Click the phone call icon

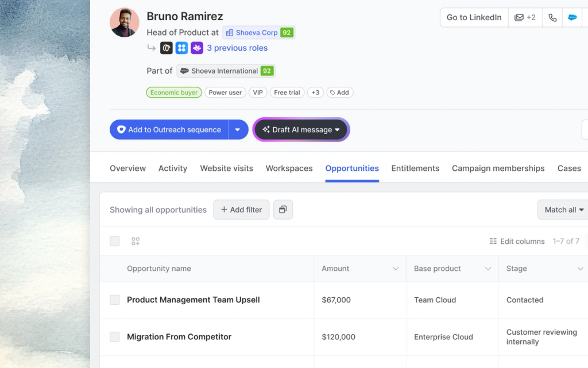click(x=552, y=17)
